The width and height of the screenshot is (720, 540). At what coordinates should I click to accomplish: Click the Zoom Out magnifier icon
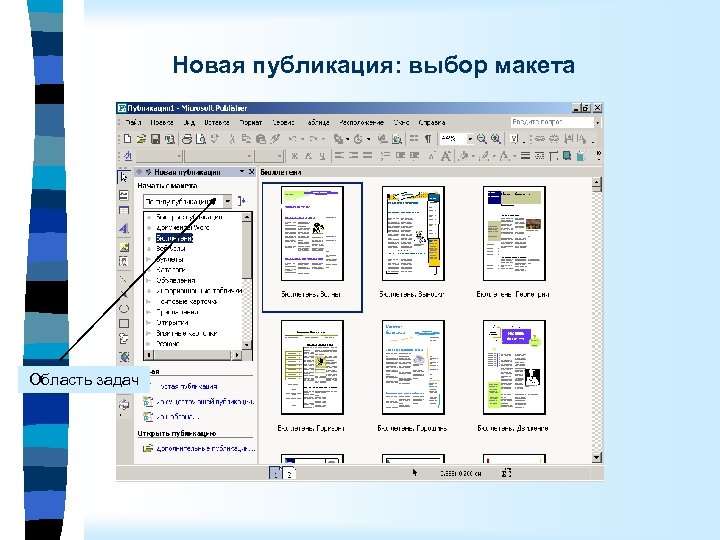tap(482, 139)
